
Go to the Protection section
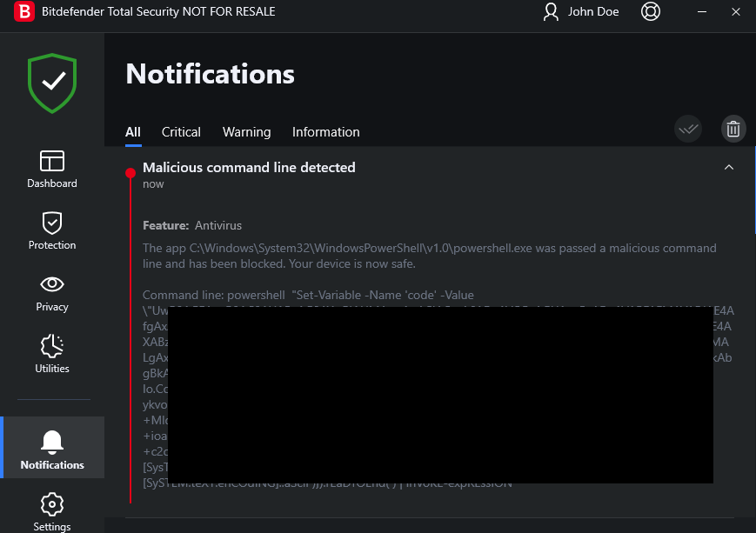[x=52, y=224]
